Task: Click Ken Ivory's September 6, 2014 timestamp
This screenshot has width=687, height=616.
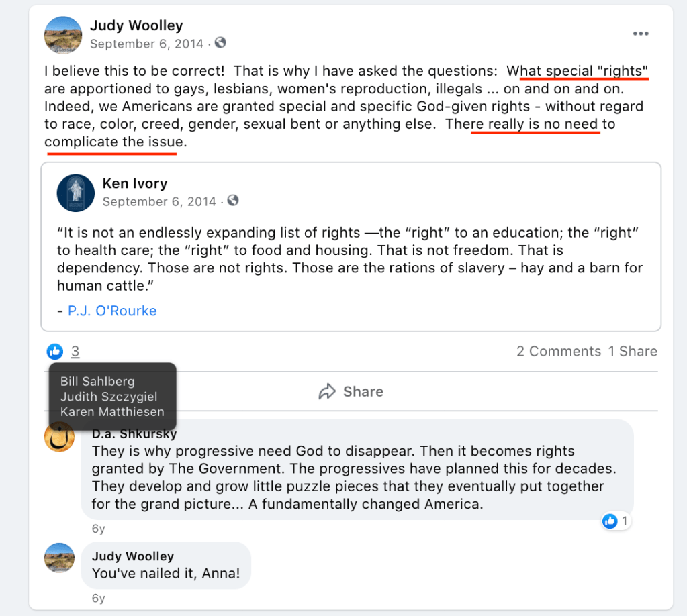Action: (159, 201)
